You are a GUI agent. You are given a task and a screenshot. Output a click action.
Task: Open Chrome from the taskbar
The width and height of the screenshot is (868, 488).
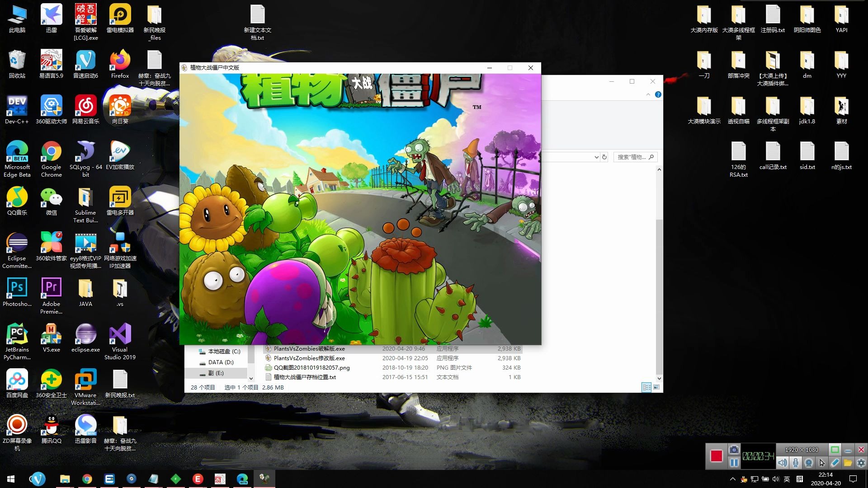coord(87,479)
